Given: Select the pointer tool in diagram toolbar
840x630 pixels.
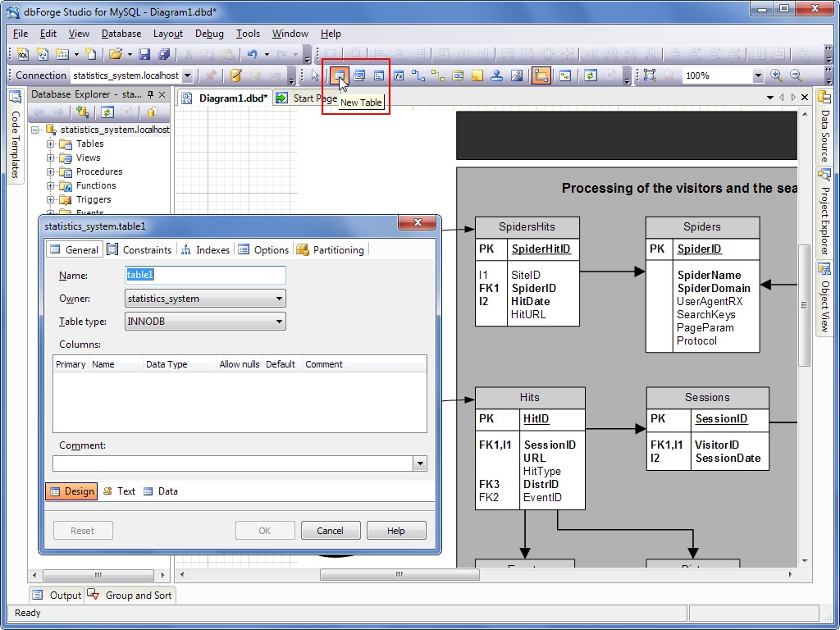Looking at the screenshot, I should 315,75.
